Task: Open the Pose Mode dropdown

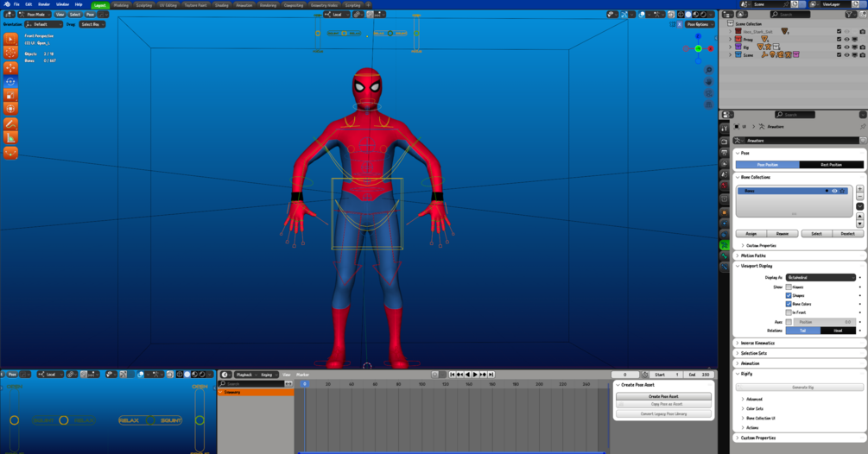Action: tap(35, 15)
